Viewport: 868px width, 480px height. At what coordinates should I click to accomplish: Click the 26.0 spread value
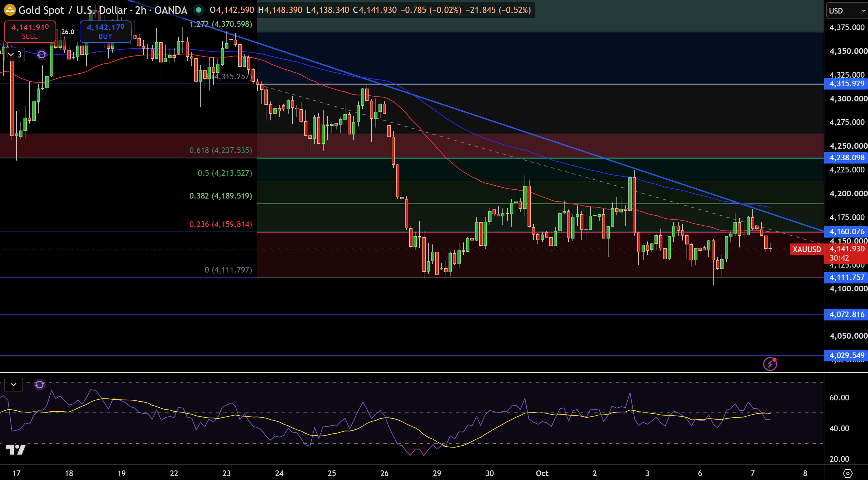(x=68, y=32)
